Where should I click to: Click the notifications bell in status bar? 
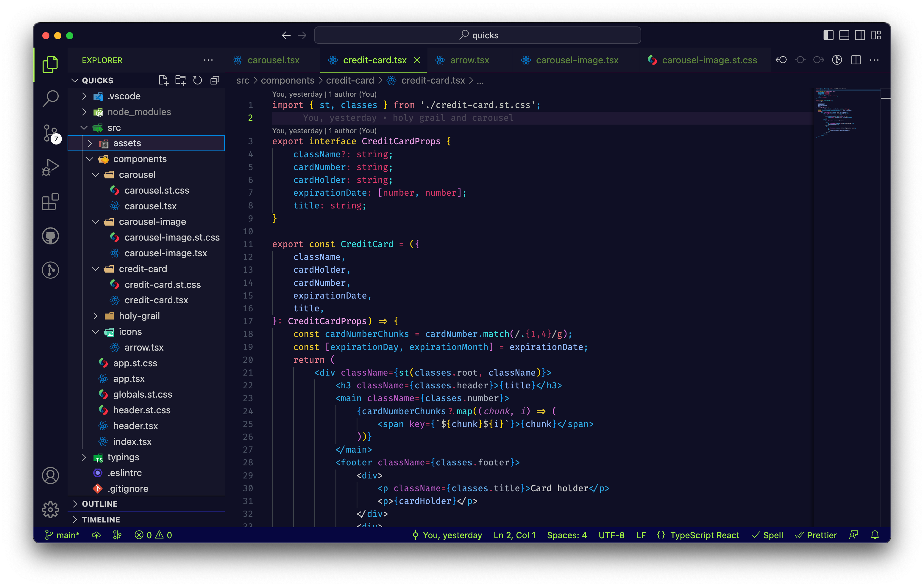click(x=875, y=535)
